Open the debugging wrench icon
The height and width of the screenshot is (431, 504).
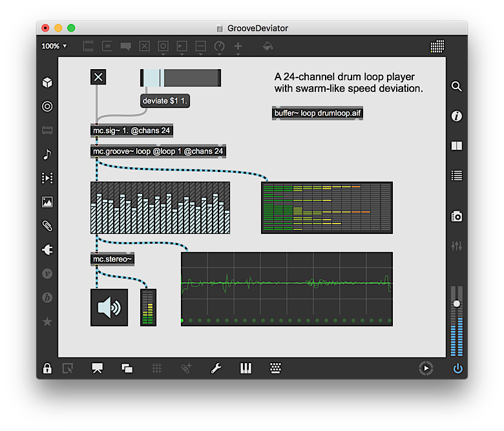(216, 368)
